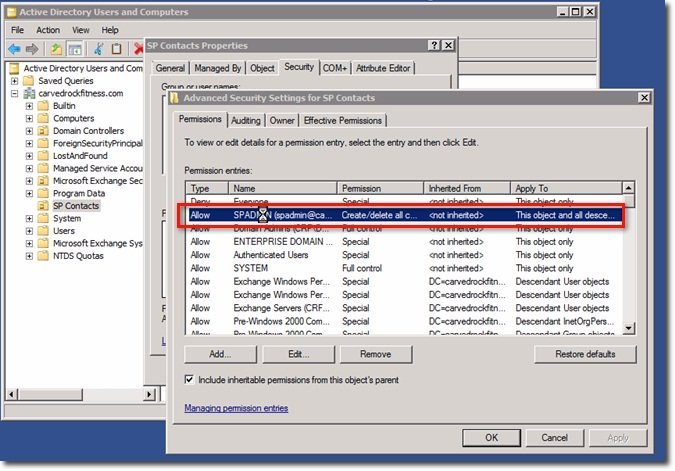Image resolution: width=675 pixels, height=471 pixels.
Task: Expand the Computers node
Action: point(29,118)
